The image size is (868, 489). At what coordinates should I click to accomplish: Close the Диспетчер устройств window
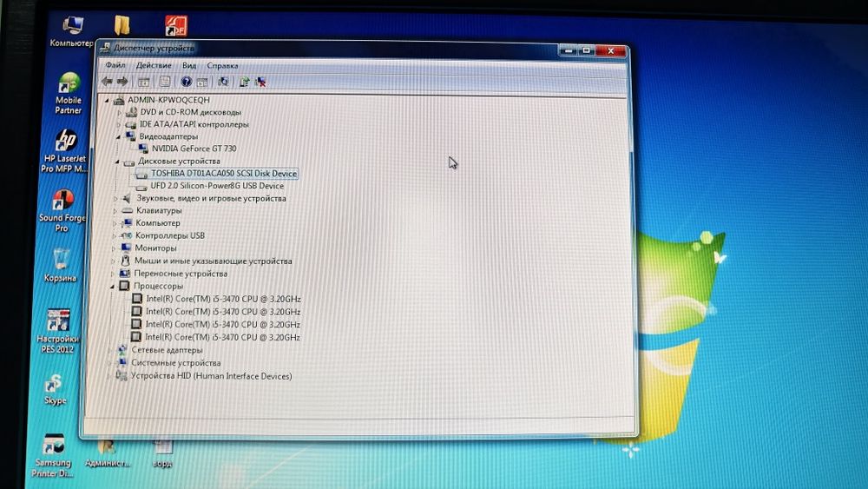pyautogui.click(x=611, y=51)
